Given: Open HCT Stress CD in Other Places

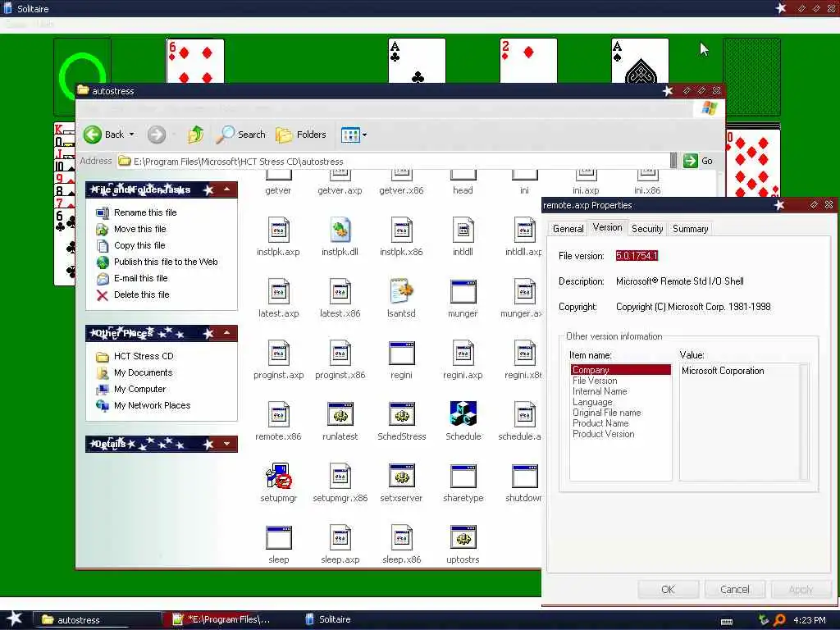Looking at the screenshot, I should click(144, 356).
